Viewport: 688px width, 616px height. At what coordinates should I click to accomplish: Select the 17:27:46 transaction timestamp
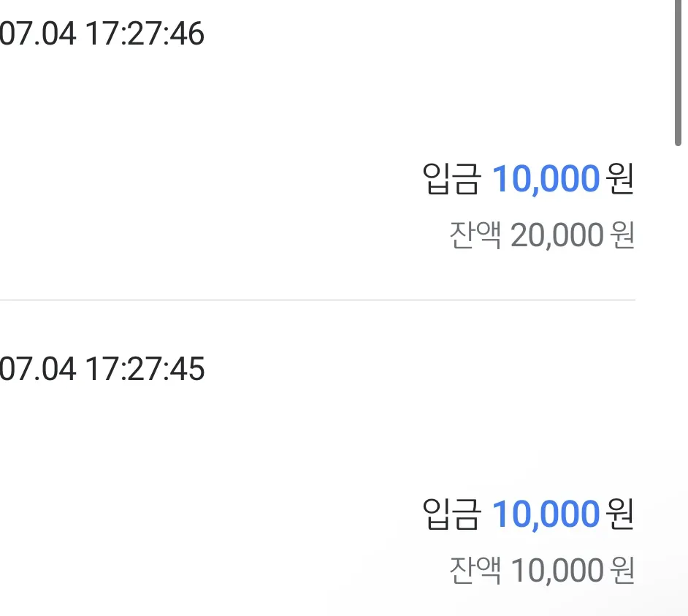pyautogui.click(x=102, y=34)
